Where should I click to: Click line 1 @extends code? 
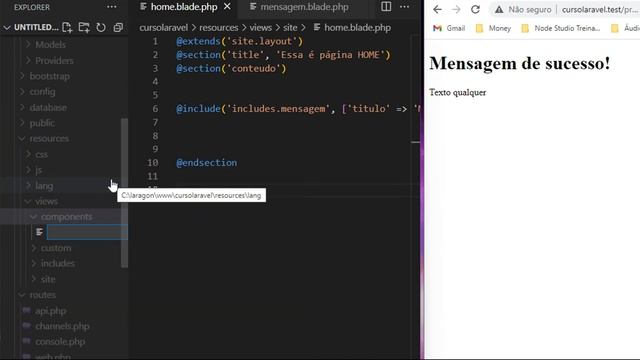click(x=240, y=41)
